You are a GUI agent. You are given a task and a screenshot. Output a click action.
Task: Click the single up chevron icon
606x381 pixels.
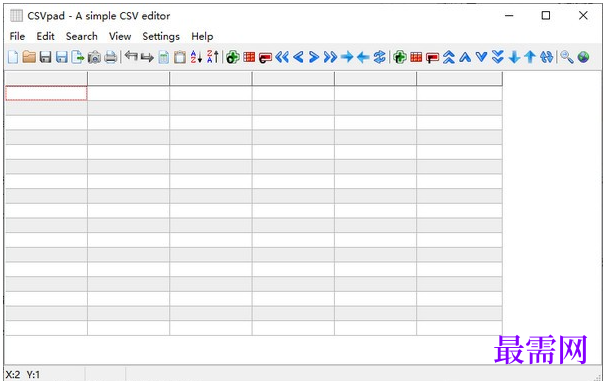[465, 57]
